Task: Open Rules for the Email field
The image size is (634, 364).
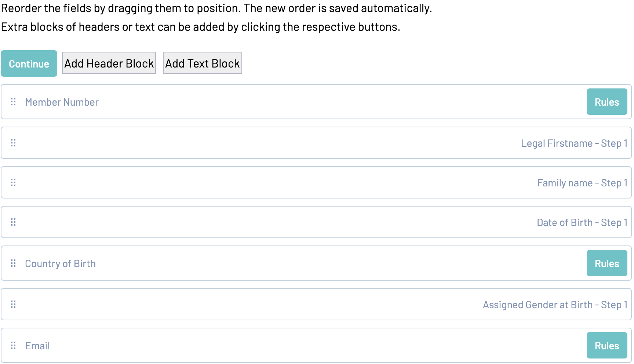Action: [606, 346]
